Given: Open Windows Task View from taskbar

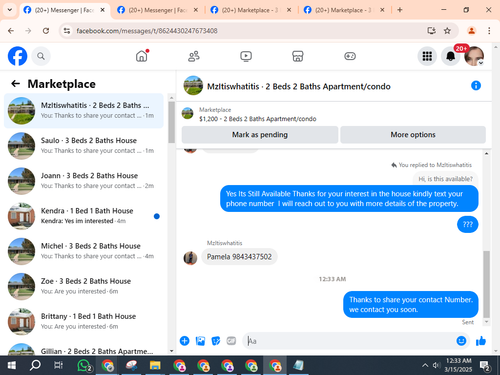Looking at the screenshot, I should tap(58, 365).
